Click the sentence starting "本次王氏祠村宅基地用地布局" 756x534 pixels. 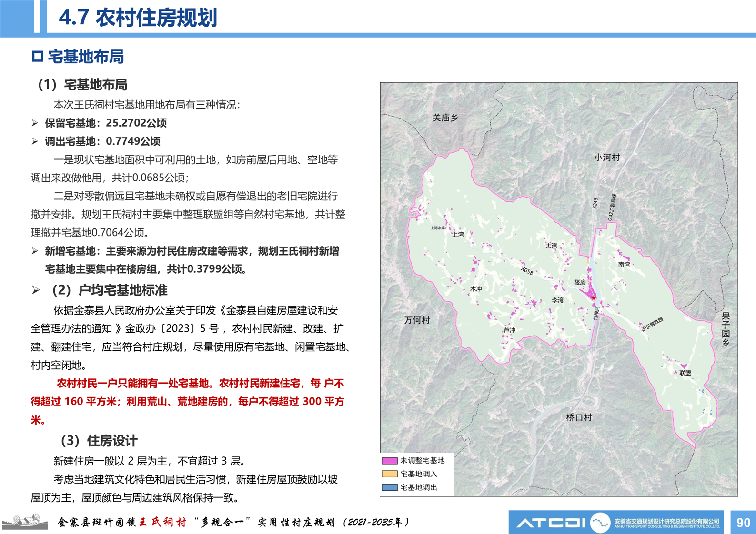click(147, 105)
